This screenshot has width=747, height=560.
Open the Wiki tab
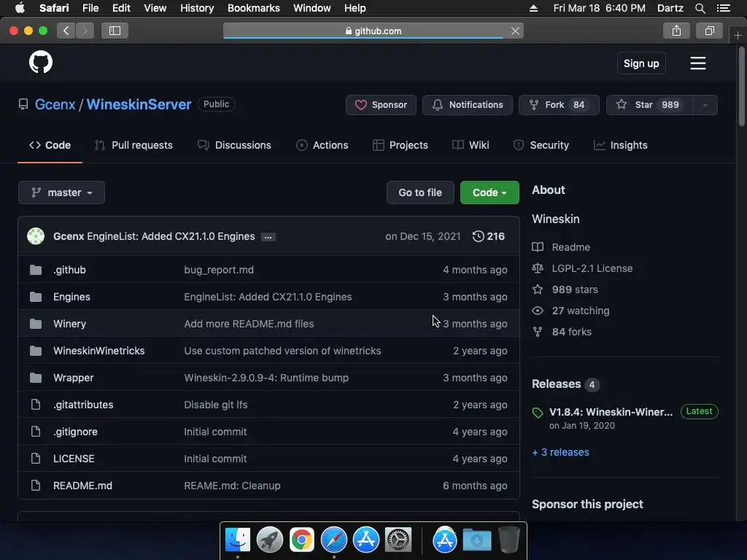click(x=471, y=145)
